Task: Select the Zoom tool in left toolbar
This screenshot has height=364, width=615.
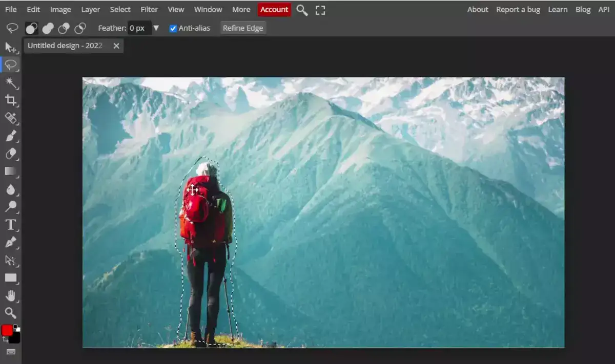Action: pyautogui.click(x=11, y=313)
